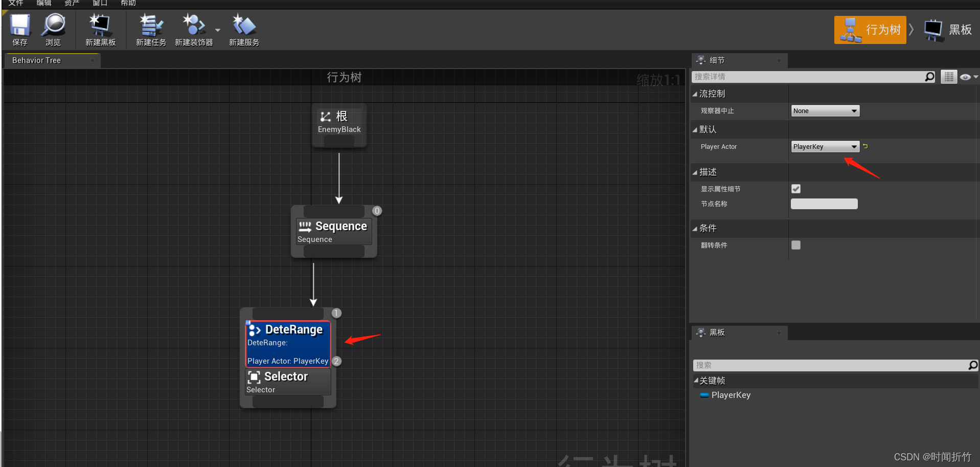Click the blackboard search magnifier icon

point(973,365)
